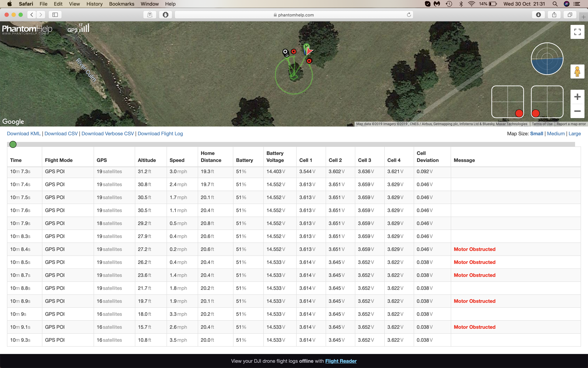Set map size to Large

coord(575,134)
